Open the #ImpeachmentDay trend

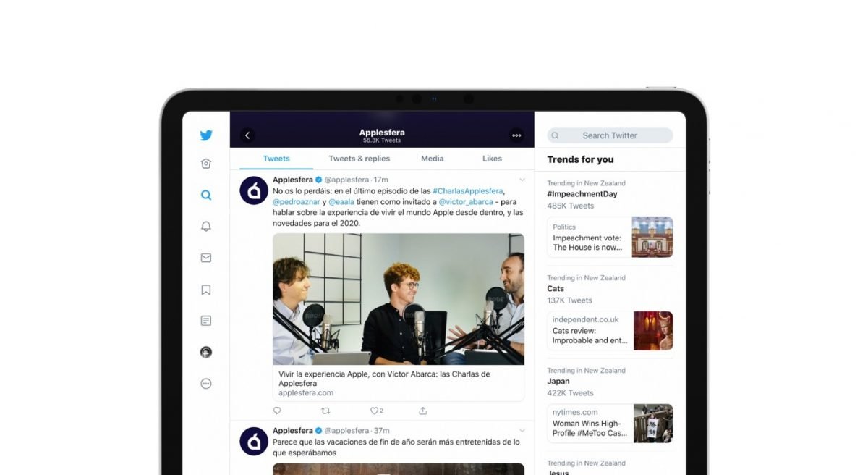click(x=582, y=194)
